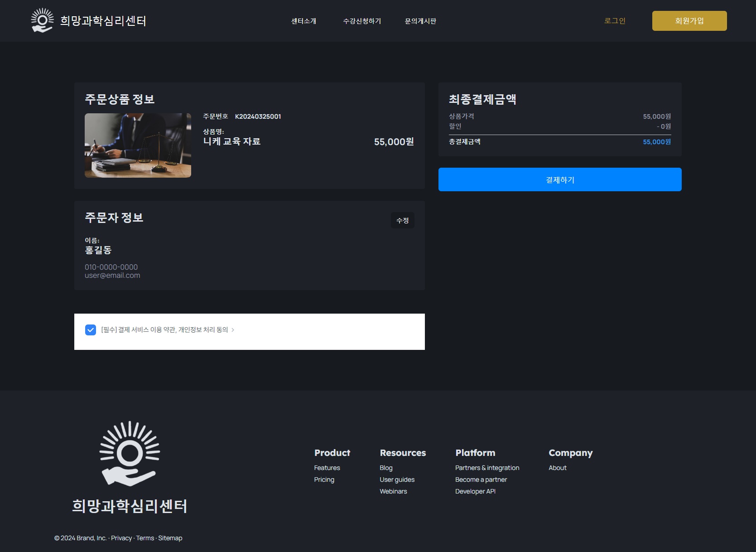The width and height of the screenshot is (756, 552).
Task: Click the large footer sun-and-hand logo
Action: pos(130,454)
